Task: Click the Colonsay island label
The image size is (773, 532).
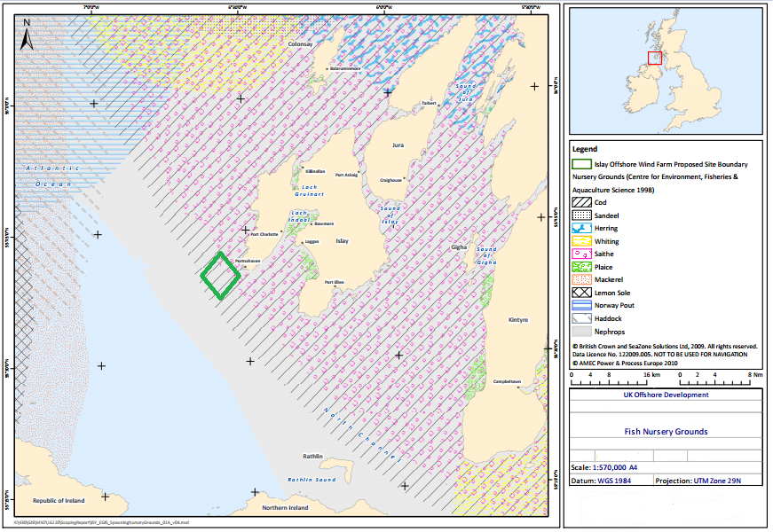Action: pyautogui.click(x=300, y=43)
